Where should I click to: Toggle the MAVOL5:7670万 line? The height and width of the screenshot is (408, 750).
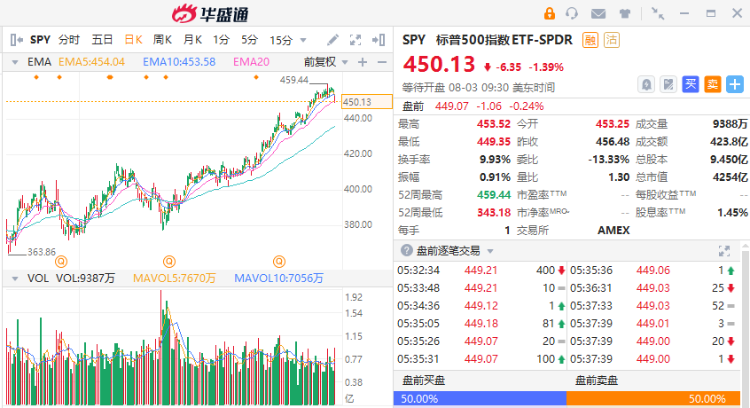[x=174, y=278]
